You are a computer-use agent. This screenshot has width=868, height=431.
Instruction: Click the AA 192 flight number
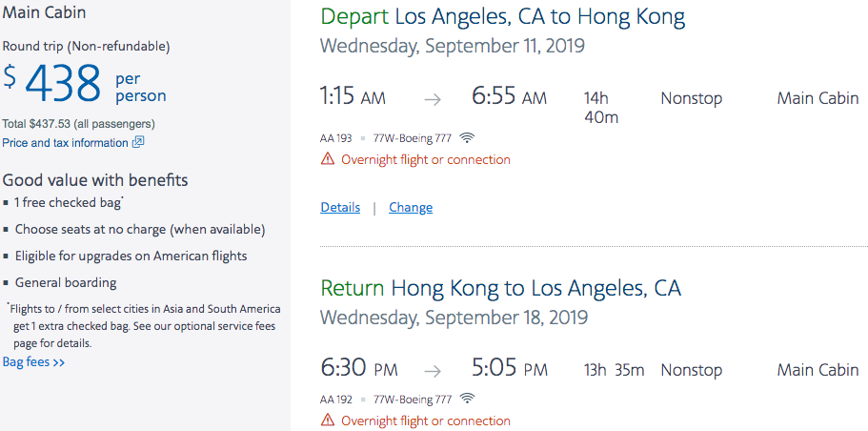pyautogui.click(x=336, y=399)
